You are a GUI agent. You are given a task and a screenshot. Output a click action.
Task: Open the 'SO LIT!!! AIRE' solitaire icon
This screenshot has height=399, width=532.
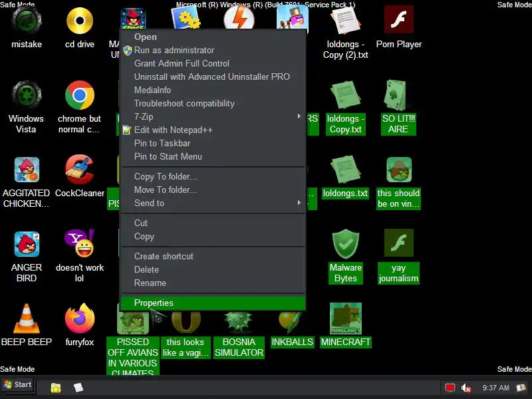coord(396,95)
